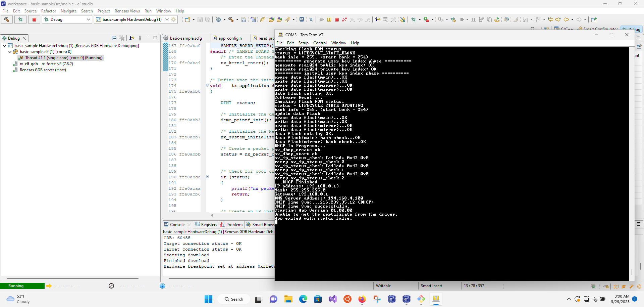The height and width of the screenshot is (307, 644).
Task: Open dropdown beside the main toolbar Debug icon
Action: click(x=420, y=19)
